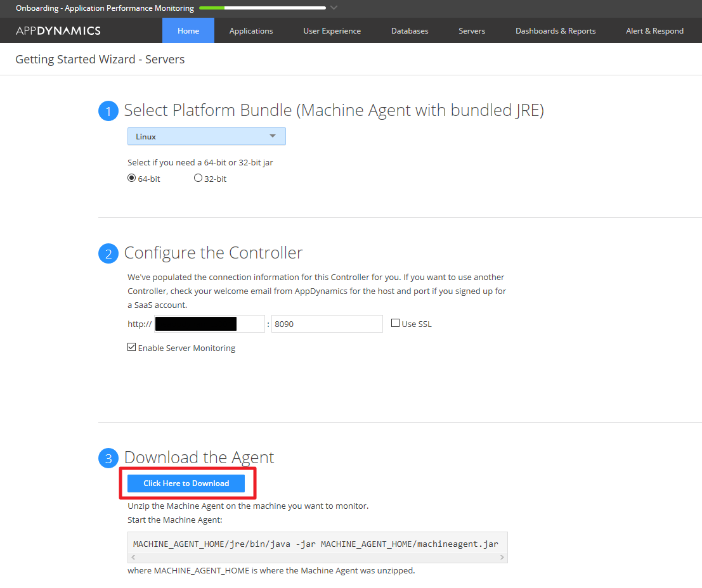The width and height of the screenshot is (702, 588).
Task: Click the command box left scroll arrow
Action: point(133,557)
